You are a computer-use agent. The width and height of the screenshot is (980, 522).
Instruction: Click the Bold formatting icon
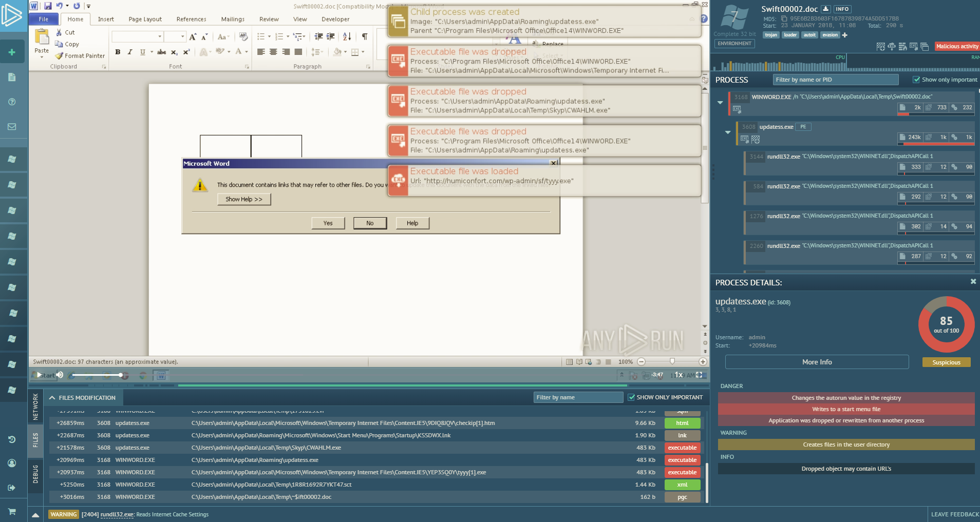(118, 52)
